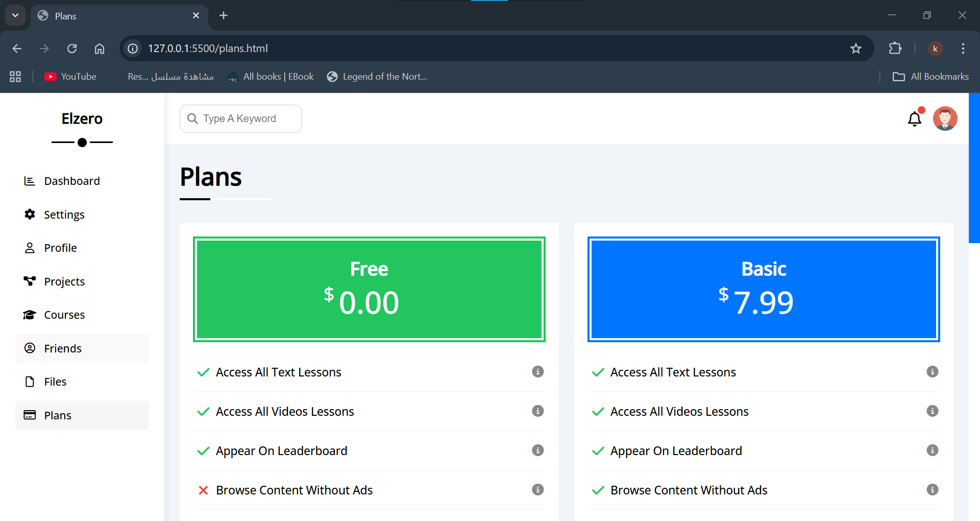Click the Courses graduation cap icon
Image resolution: width=980 pixels, height=521 pixels.
(29, 315)
